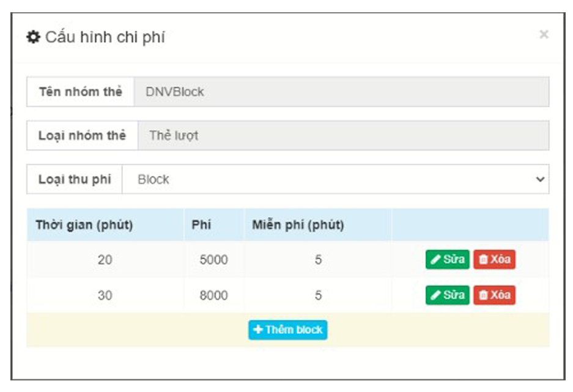The width and height of the screenshot is (573, 392).
Task: Click the gear icon beside Cấu hình chi phí
Action: point(33,37)
